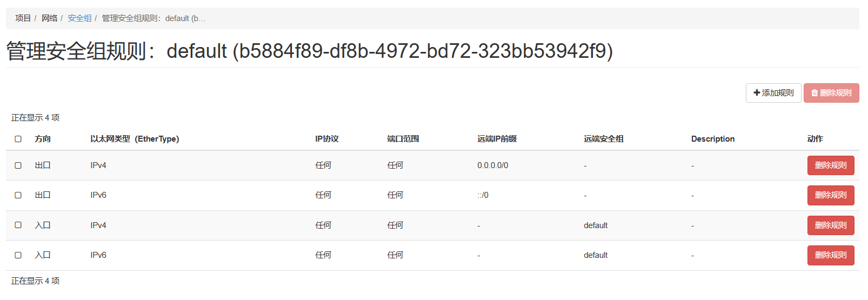Delete the IPv6 入口 rule

click(830, 255)
